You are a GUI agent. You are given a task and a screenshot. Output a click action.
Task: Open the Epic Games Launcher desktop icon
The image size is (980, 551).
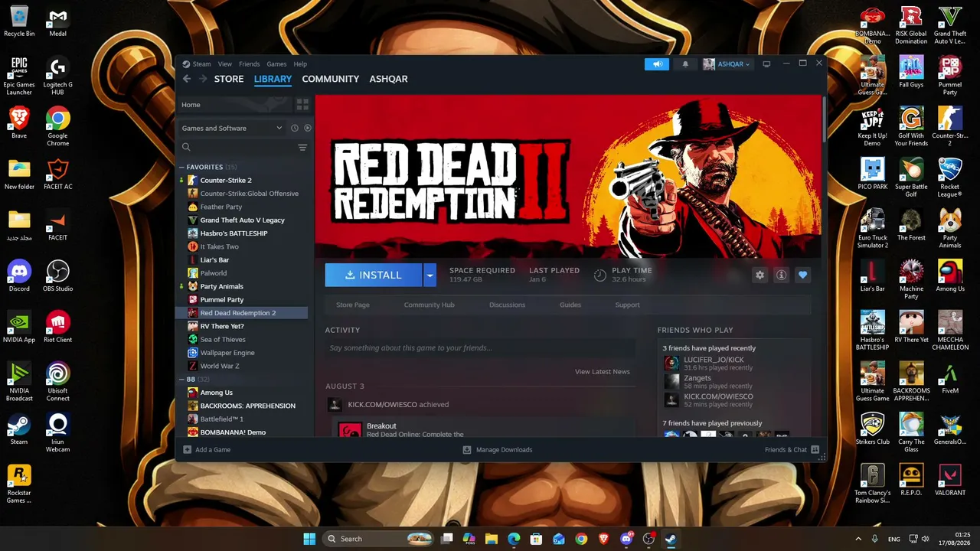pyautogui.click(x=19, y=76)
